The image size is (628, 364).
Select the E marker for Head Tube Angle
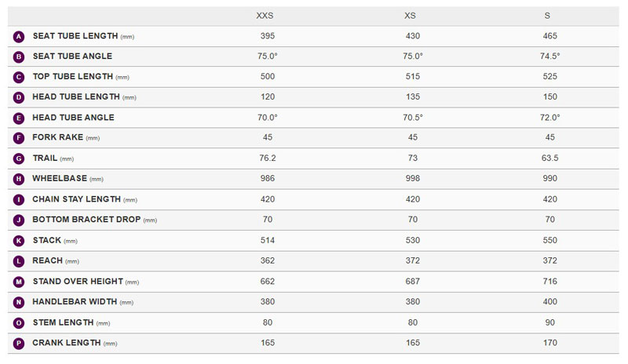20,118
